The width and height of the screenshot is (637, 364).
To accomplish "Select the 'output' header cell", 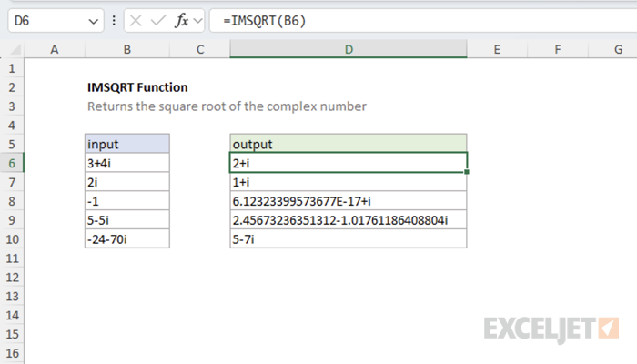I will pos(349,144).
